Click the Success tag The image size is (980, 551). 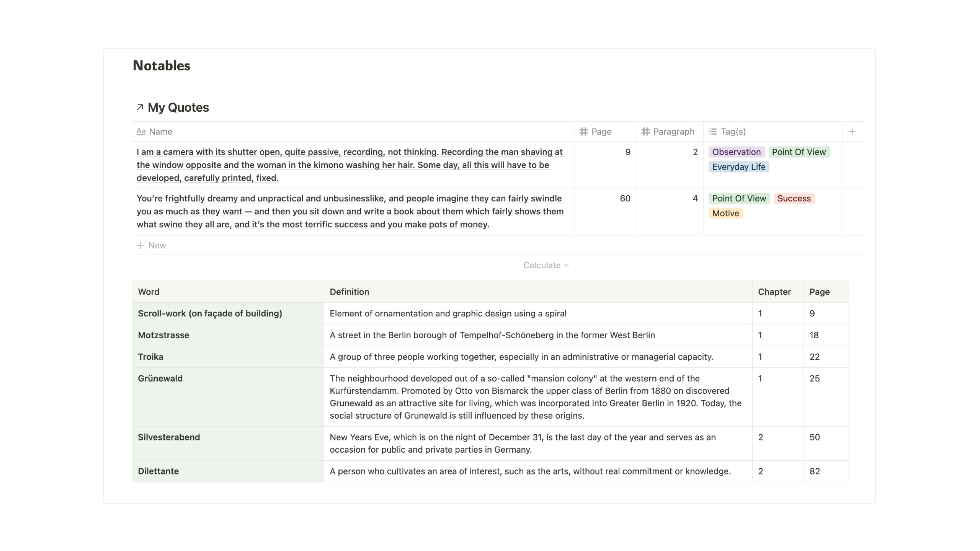(794, 198)
